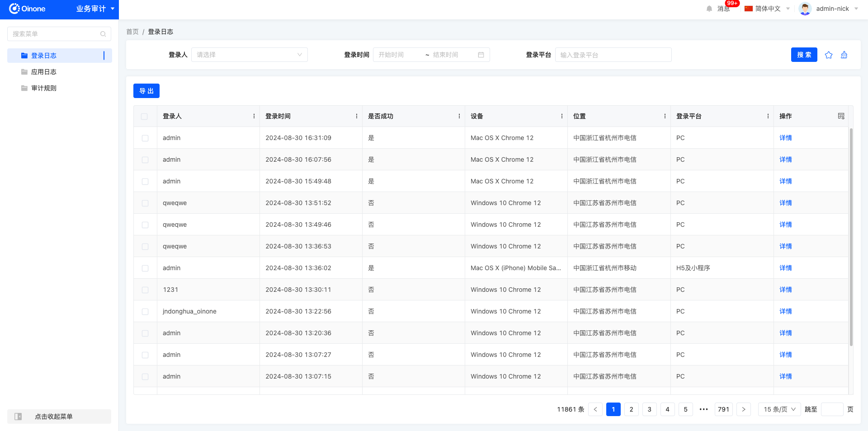This screenshot has height=431, width=868.
Task: Click 点击收起菜单 collapse button
Action: coord(59,417)
